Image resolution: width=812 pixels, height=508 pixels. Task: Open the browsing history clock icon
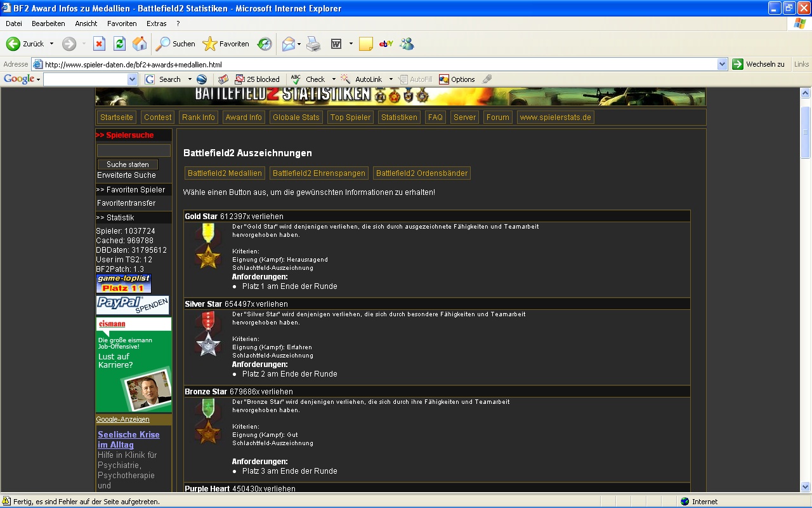(x=265, y=44)
